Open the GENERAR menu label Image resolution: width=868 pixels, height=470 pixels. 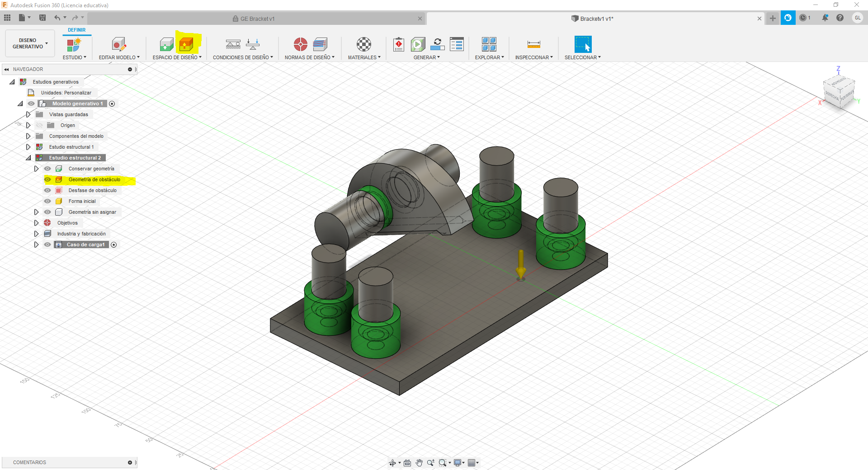coord(426,57)
